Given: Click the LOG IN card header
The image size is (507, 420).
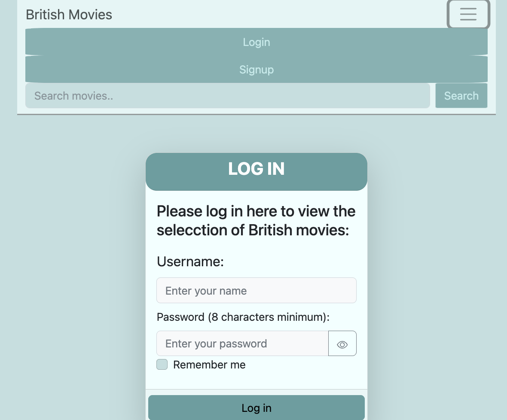Looking at the screenshot, I should coord(257,169).
